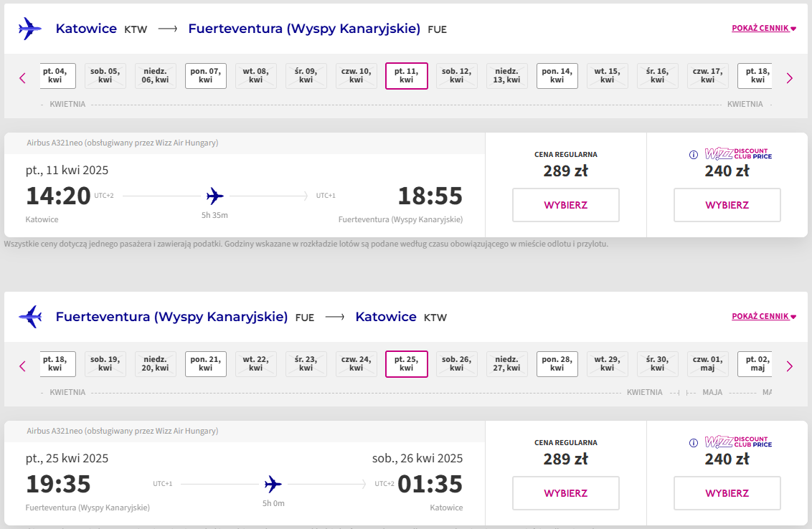
Task: Expand the return flight POKAŻ CENNIK price list
Action: pyautogui.click(x=764, y=315)
